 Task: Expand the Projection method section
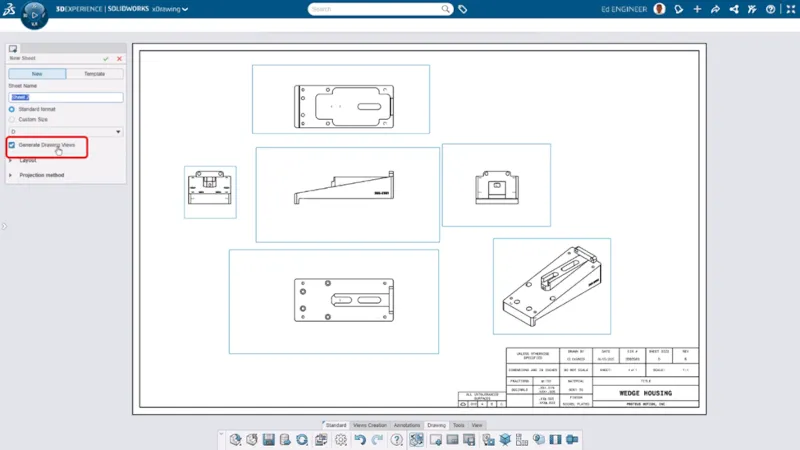41,175
